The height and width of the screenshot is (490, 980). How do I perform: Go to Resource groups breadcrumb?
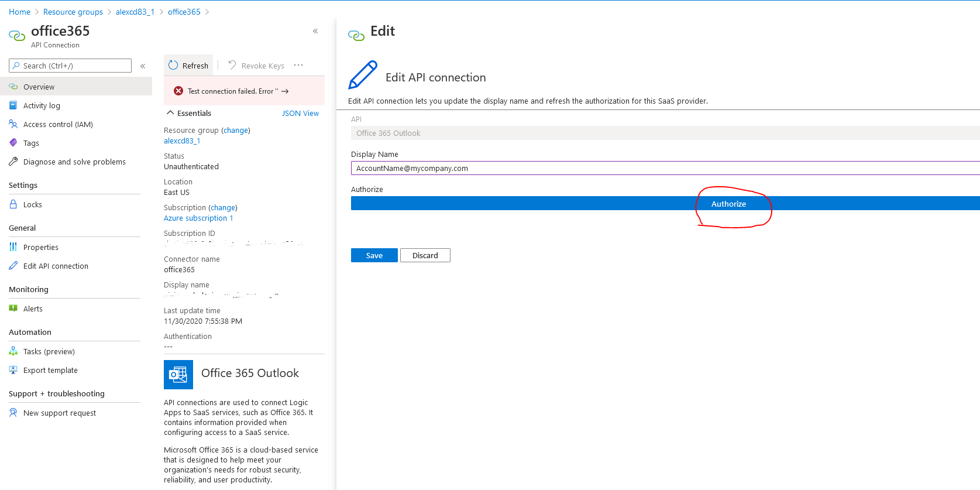73,12
